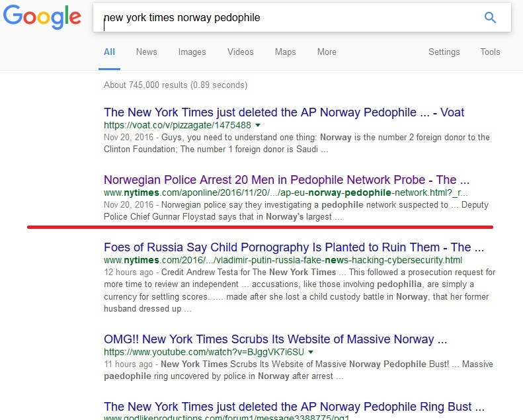Screen dimensions: 523x420
Task: Open Norwegian Police Arrest 20 Men result
Action: click(286, 180)
